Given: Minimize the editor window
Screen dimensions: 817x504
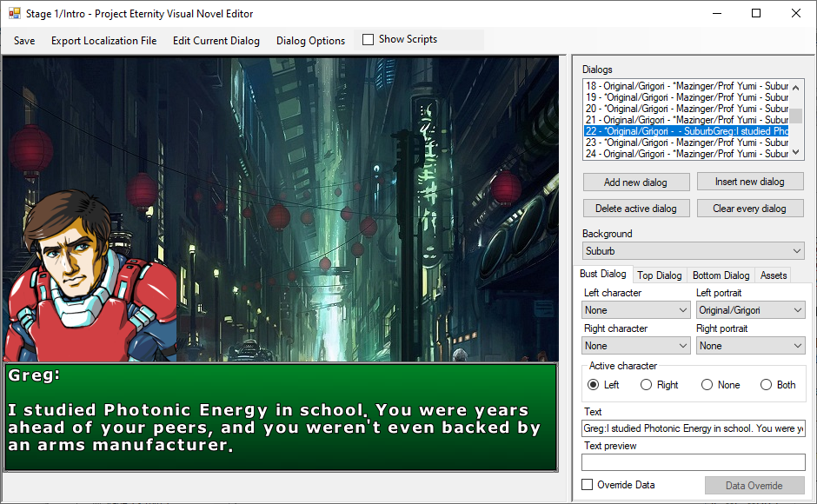Looking at the screenshot, I should 717,14.
